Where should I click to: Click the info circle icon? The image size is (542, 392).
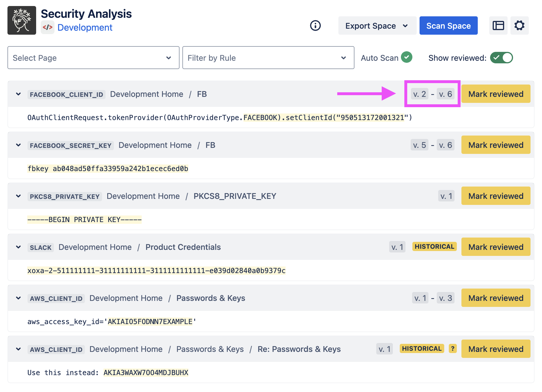(315, 26)
